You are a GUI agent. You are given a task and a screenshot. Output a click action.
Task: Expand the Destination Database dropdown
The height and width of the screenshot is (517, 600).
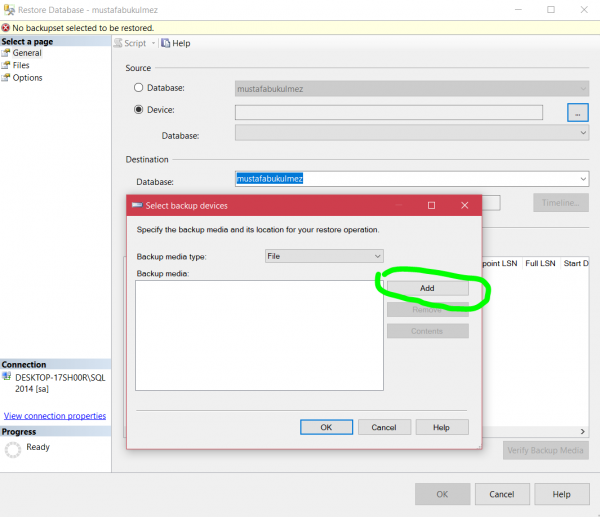coord(583,179)
